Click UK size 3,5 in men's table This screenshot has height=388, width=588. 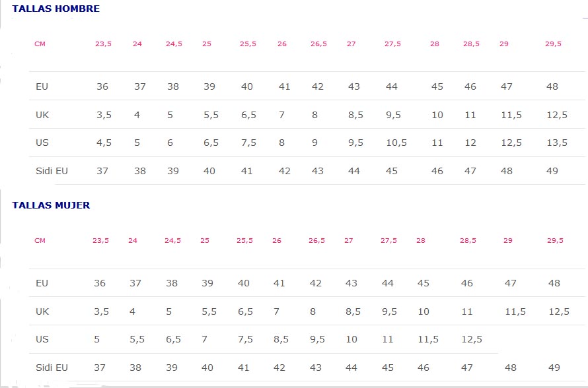click(104, 115)
